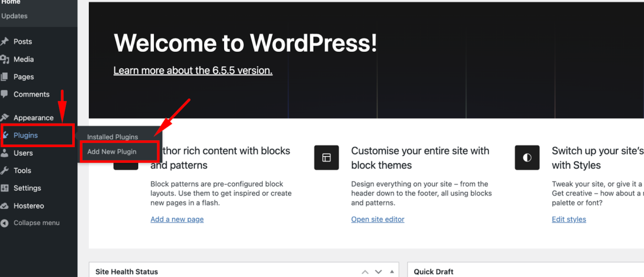This screenshot has height=277, width=644.
Task: Click the Settings sliders icon
Action: click(x=4, y=188)
